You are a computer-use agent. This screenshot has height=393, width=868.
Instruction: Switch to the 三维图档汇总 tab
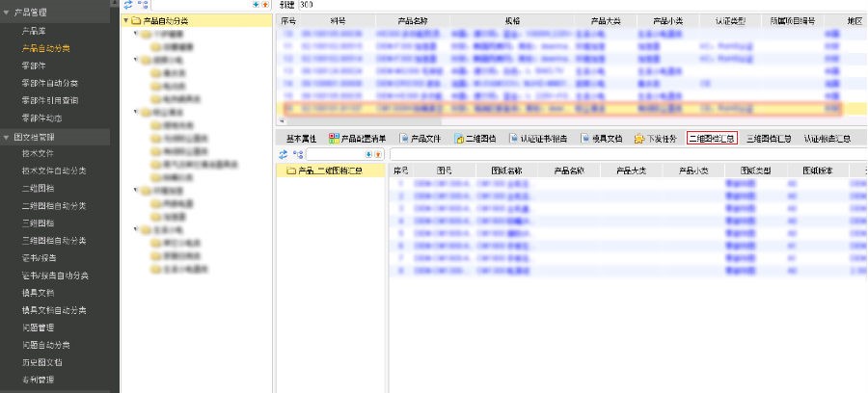[x=769, y=139]
